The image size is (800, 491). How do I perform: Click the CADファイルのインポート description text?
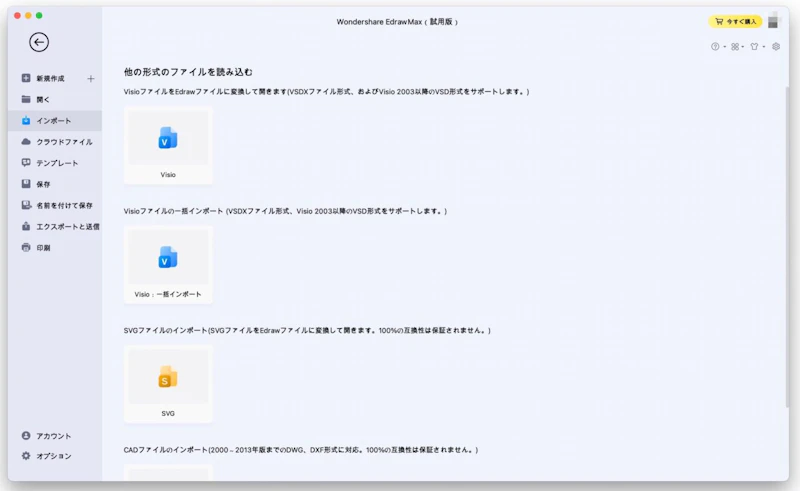point(301,450)
